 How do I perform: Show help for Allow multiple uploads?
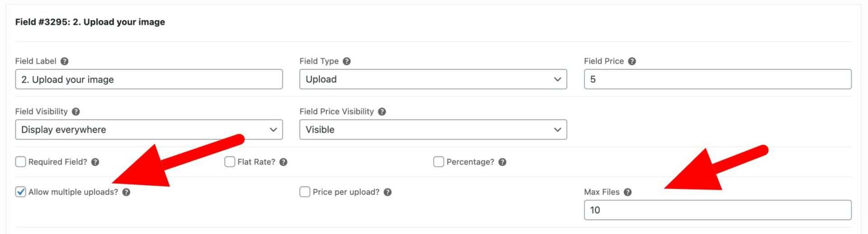point(126,192)
